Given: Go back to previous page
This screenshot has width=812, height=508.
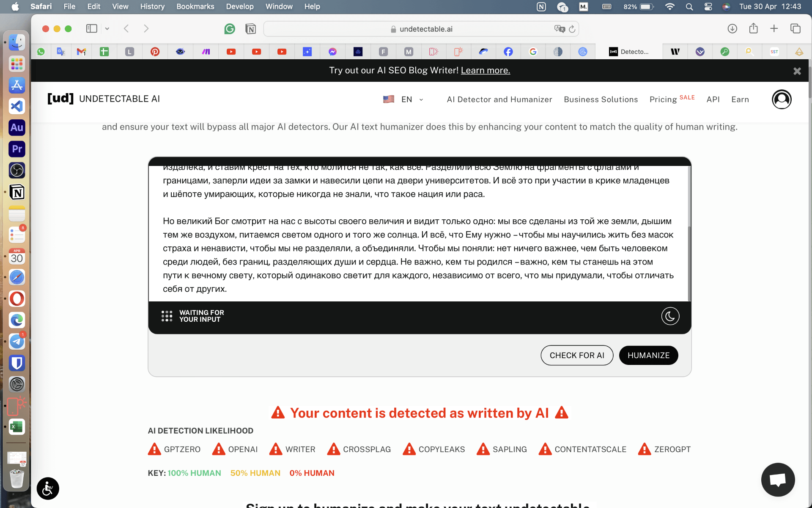Looking at the screenshot, I should click(126, 28).
